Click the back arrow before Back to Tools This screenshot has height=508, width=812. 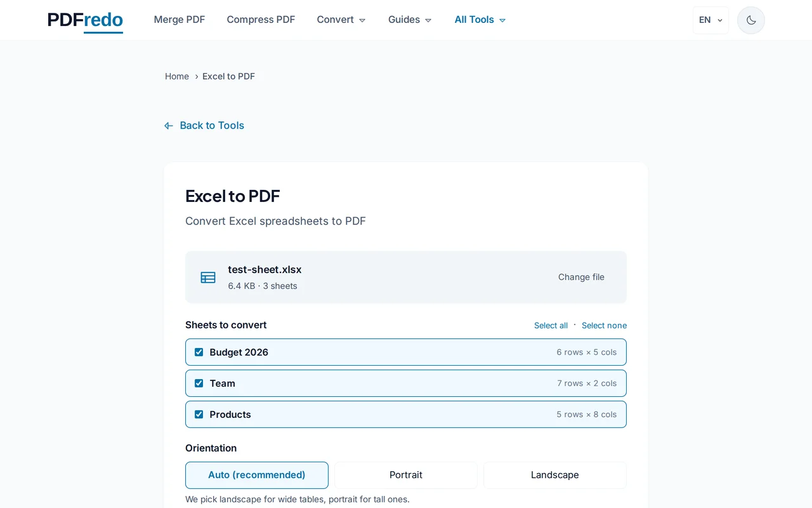point(168,125)
